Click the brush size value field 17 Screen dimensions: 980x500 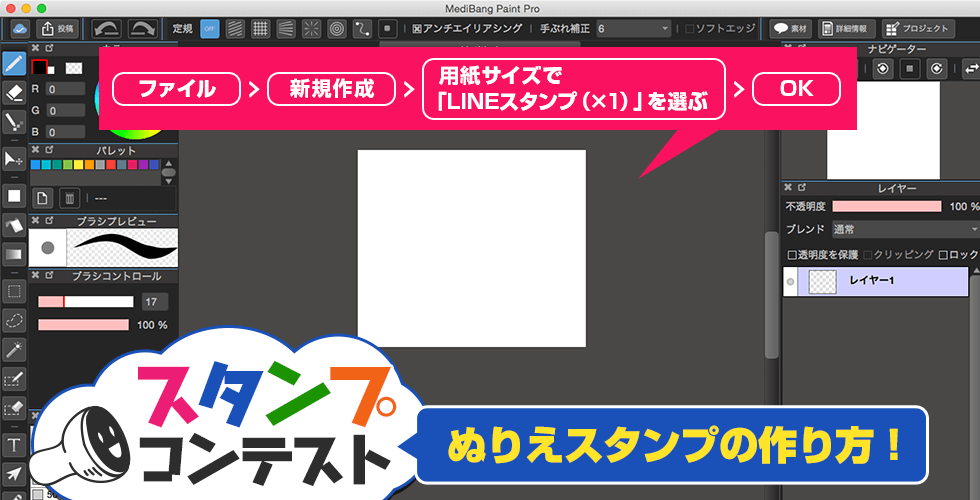(154, 302)
